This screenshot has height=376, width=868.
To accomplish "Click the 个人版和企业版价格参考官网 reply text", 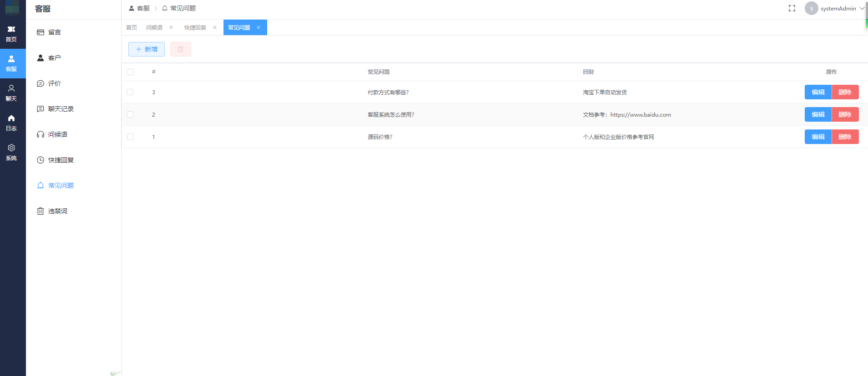I will click(x=619, y=137).
